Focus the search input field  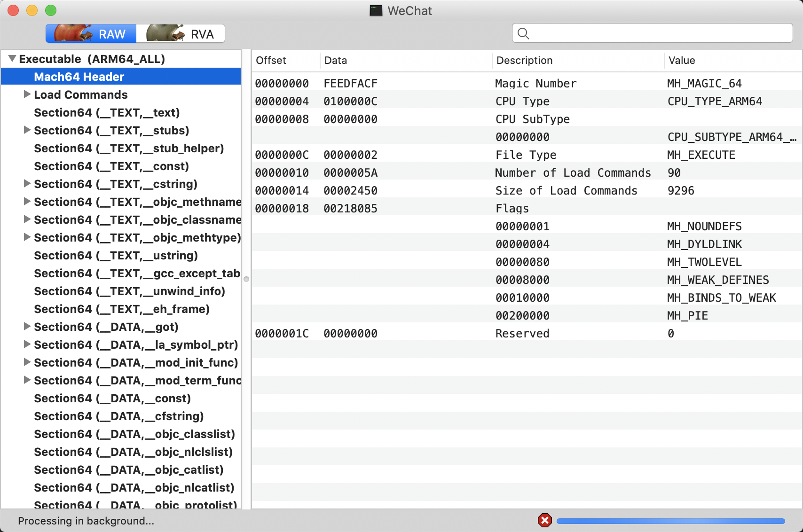[658, 33]
